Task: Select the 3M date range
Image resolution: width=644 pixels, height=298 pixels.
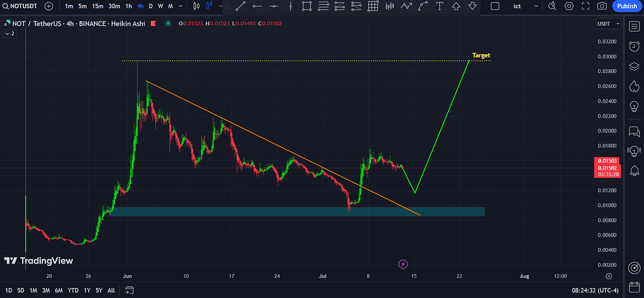Action: click(x=46, y=290)
